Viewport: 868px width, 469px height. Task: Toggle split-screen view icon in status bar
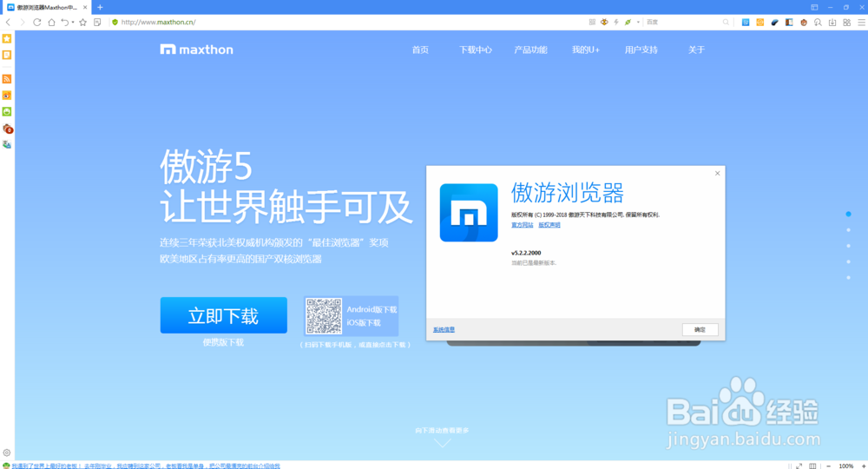(812, 466)
